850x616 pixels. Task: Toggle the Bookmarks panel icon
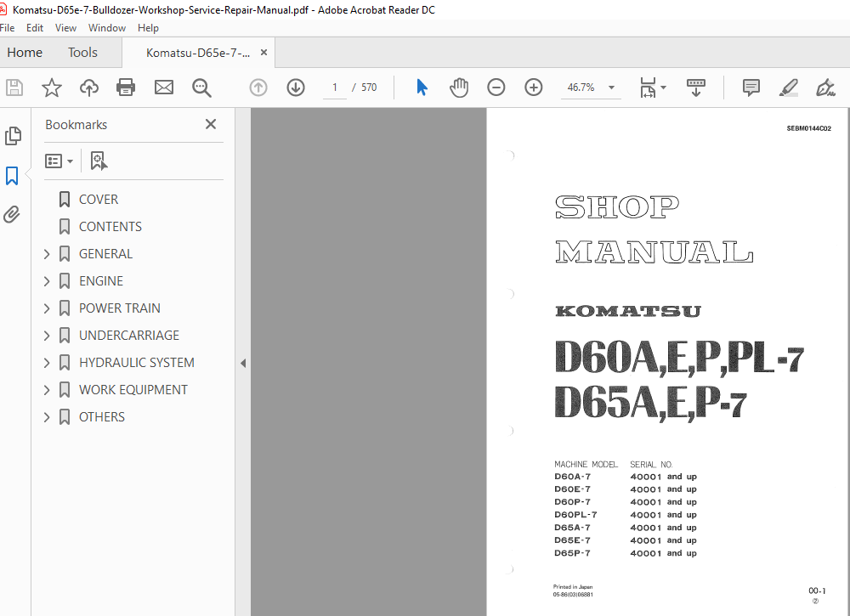[12, 176]
